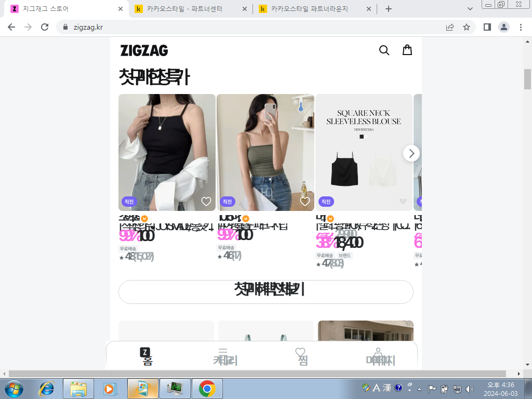The image size is (532, 399).
Task: Click the wide rounded view-all button
Action: point(266,292)
